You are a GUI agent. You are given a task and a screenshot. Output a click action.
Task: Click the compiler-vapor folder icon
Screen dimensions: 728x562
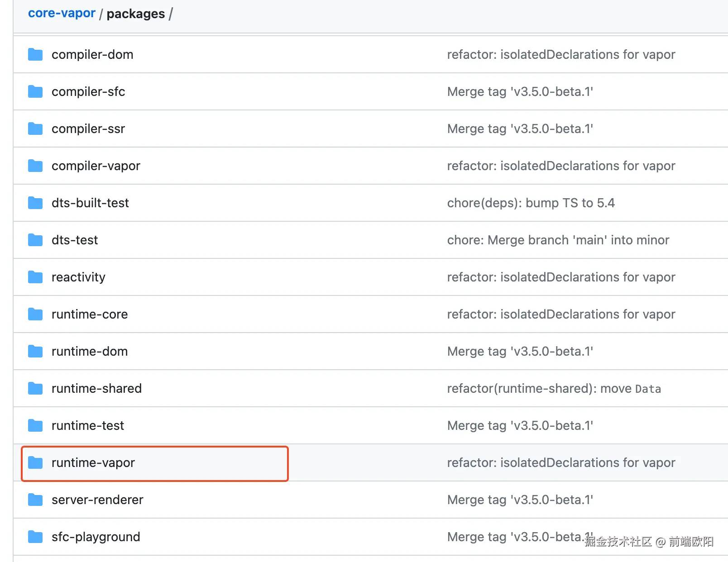[35, 166]
